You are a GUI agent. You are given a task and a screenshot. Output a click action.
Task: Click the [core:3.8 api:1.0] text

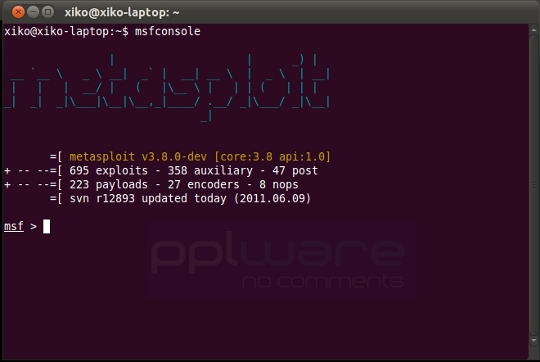272,157
